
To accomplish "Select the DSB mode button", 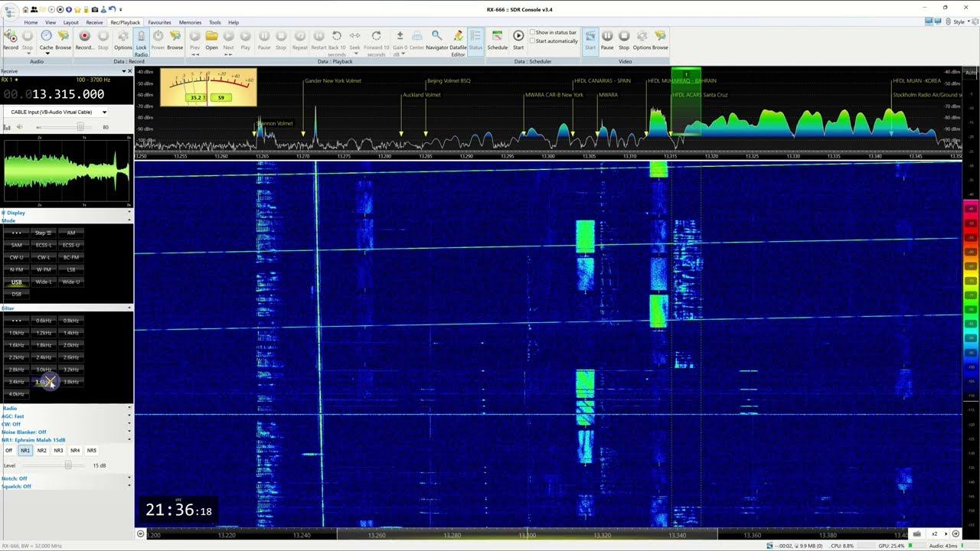I will coord(16,294).
